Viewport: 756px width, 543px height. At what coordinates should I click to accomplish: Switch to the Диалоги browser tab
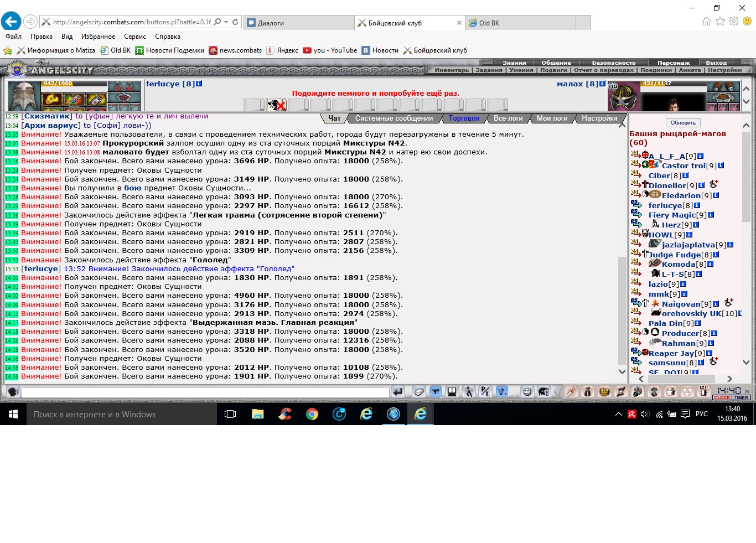(x=299, y=23)
